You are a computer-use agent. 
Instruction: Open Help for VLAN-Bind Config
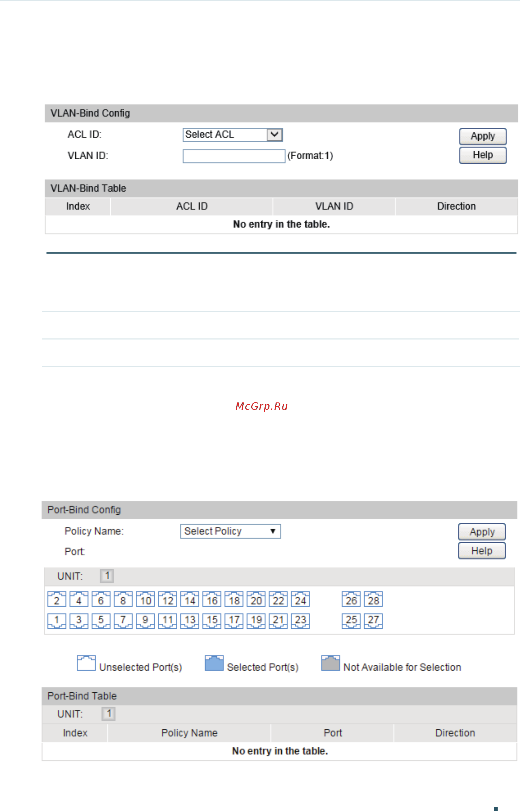[483, 155]
